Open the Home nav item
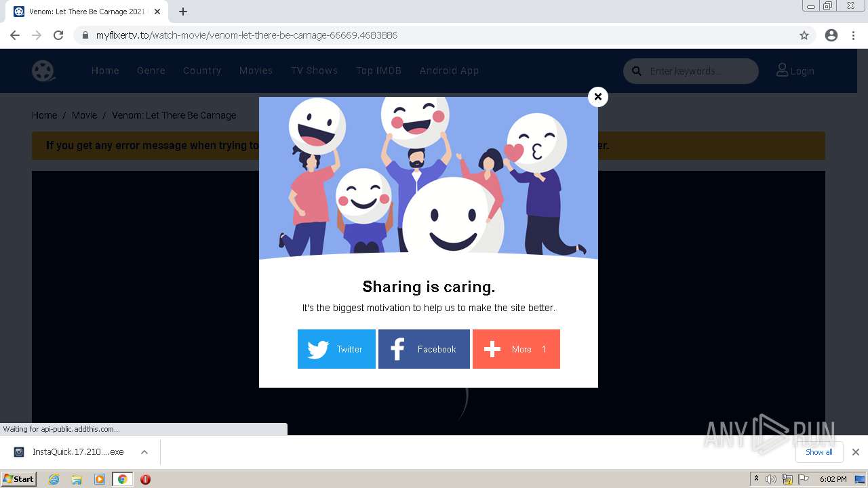Viewport: 868px width, 488px height. pos(105,70)
